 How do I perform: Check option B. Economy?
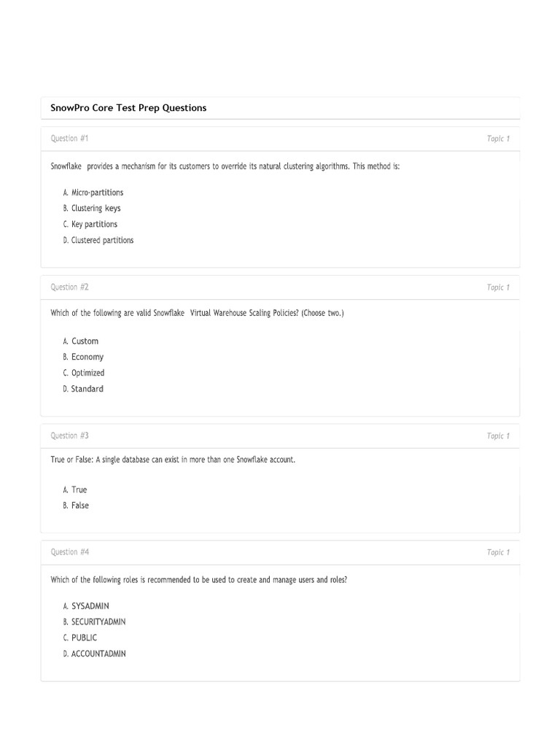tap(83, 357)
